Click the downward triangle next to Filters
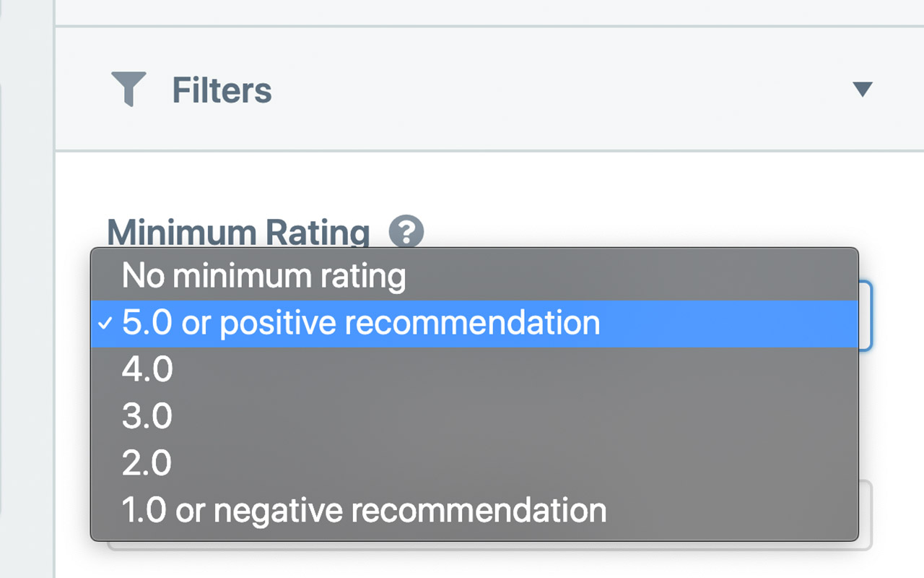The image size is (924, 578). [x=863, y=89]
